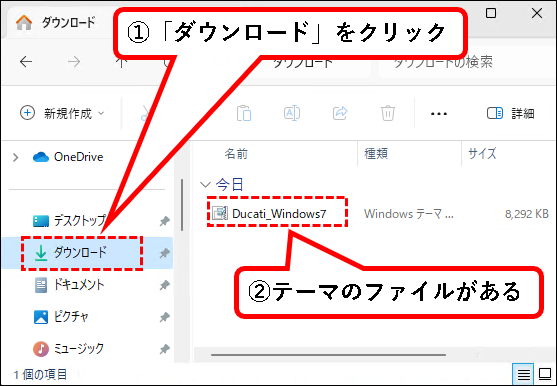Click the pin icon beside ドキュメント
Screen dimensions: 557x386
click(164, 285)
